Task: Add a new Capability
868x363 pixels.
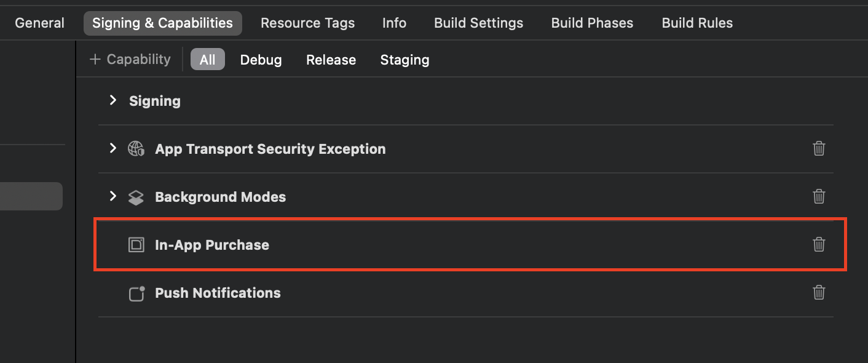Action: point(130,59)
